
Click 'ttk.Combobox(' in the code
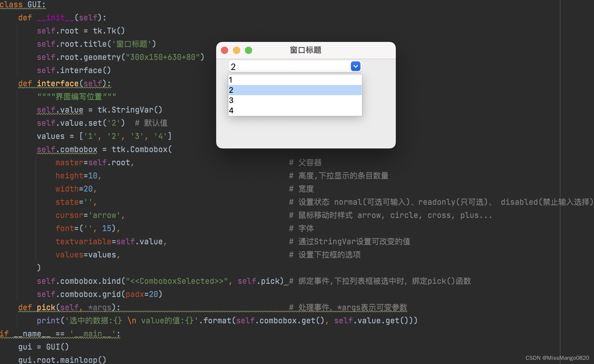tap(142, 149)
